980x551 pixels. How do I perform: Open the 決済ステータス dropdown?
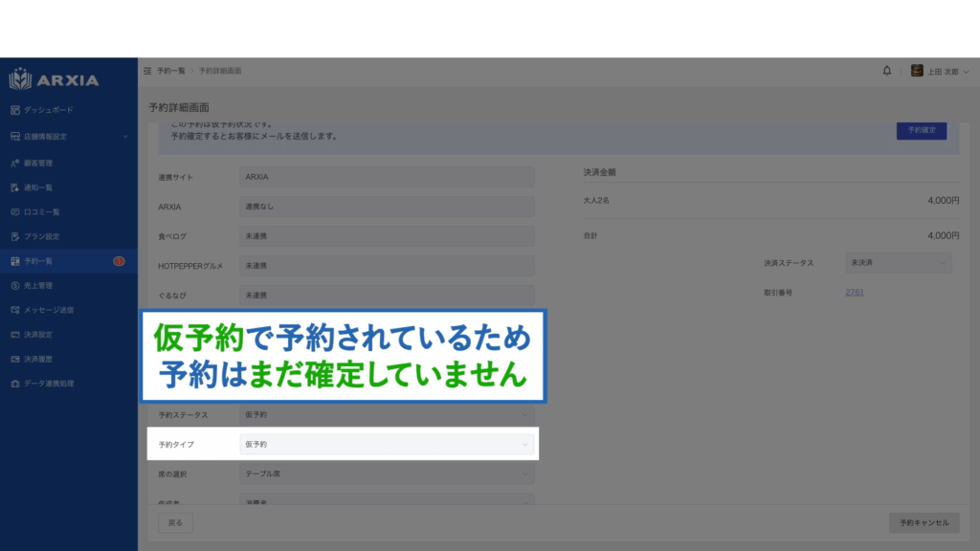tap(898, 262)
